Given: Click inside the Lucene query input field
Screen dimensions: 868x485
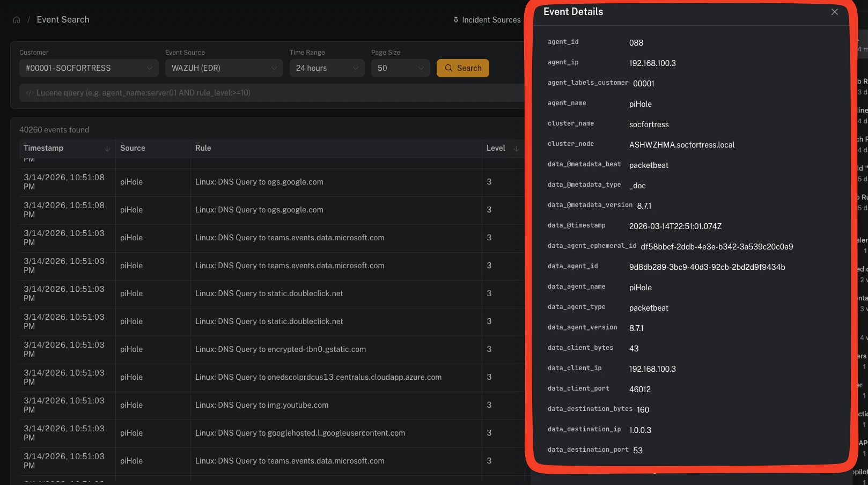Looking at the screenshot, I should click(215, 92).
